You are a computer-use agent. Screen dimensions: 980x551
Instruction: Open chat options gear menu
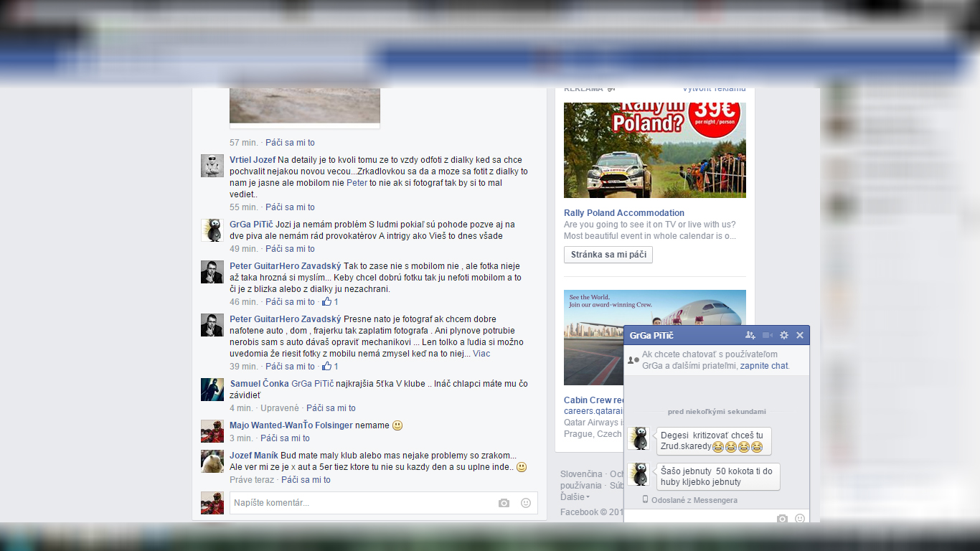coord(784,335)
